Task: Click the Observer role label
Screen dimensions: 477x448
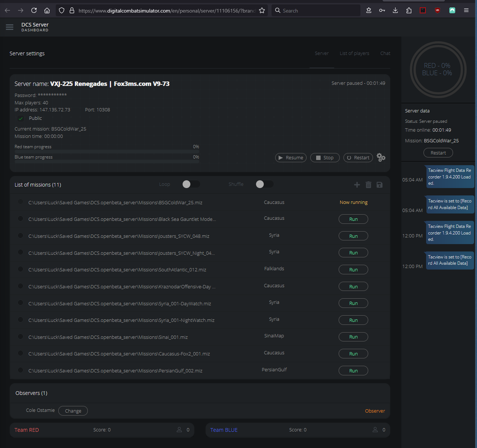Action: tap(375, 411)
